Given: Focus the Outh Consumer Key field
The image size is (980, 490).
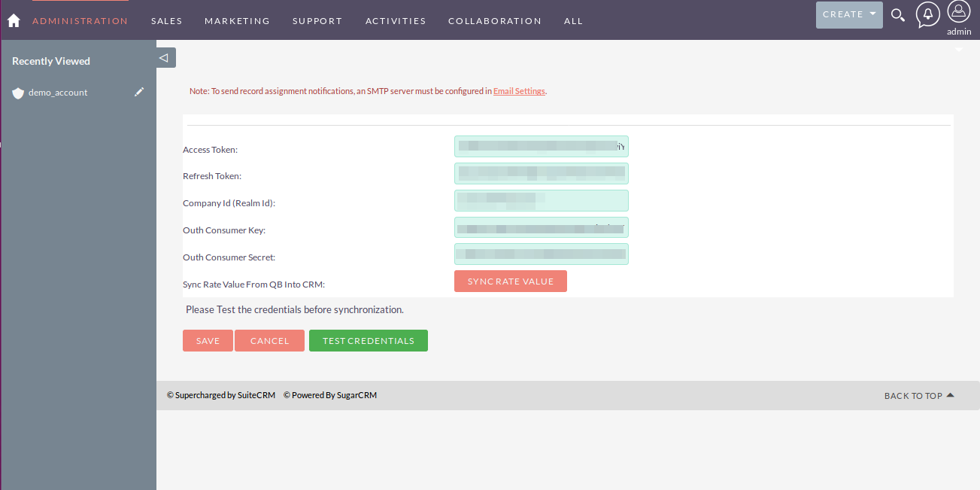Looking at the screenshot, I should (542, 227).
